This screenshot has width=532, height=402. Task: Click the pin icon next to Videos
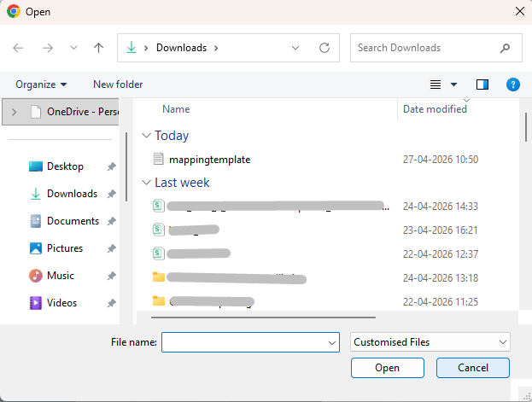[112, 303]
